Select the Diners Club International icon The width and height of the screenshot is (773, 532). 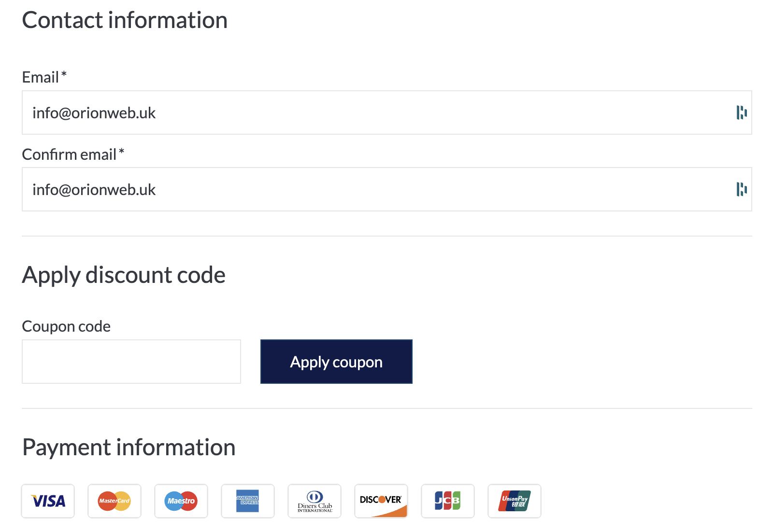[x=315, y=501]
